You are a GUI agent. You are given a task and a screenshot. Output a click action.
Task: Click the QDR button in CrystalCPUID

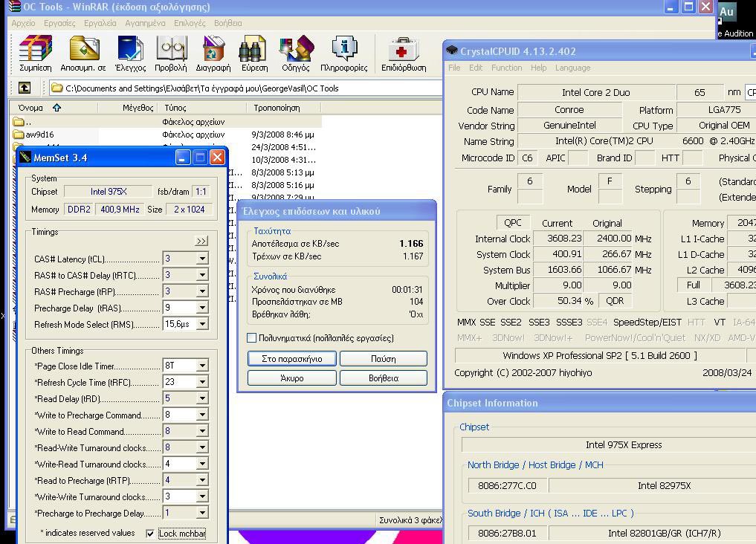pyautogui.click(x=615, y=301)
